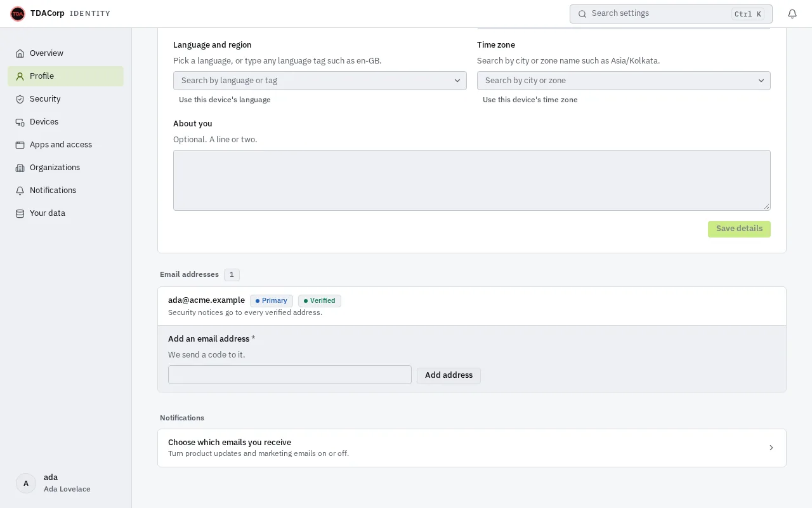
Task: Click the Overview home icon
Action: pyautogui.click(x=20, y=53)
